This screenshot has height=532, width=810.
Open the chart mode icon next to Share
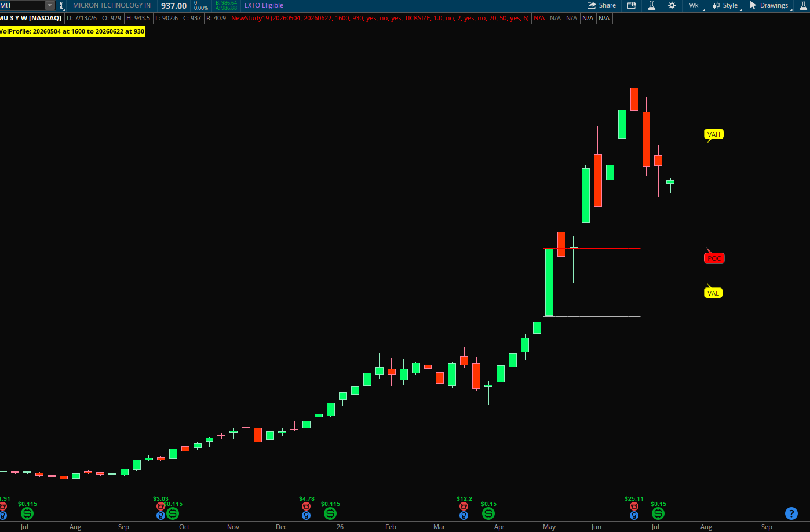point(632,5)
